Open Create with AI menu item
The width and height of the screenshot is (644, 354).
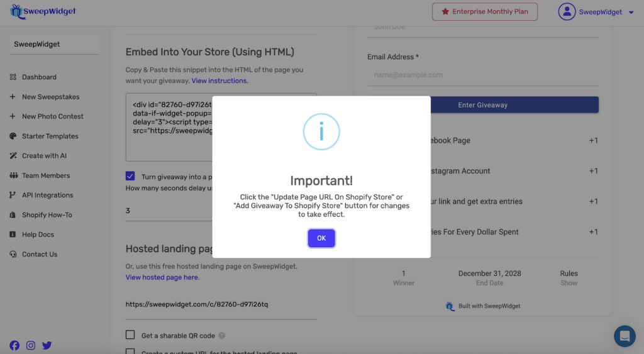[44, 156]
